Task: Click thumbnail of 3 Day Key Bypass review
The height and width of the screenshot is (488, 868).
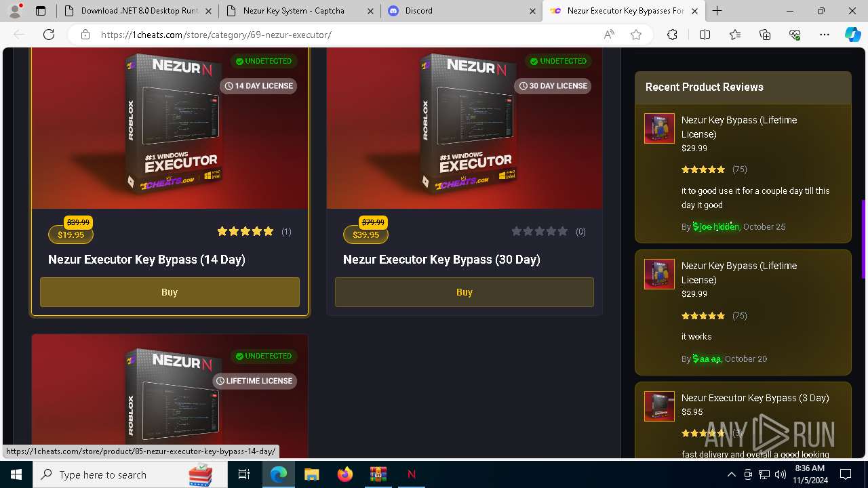Action: coord(659,406)
